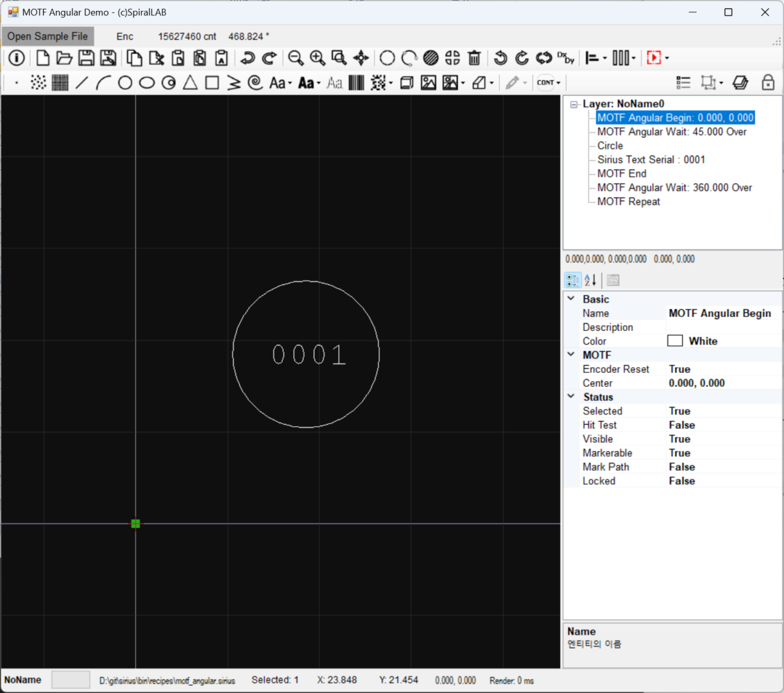Click the Dx Dy offset icon
784x693 pixels.
(565, 58)
